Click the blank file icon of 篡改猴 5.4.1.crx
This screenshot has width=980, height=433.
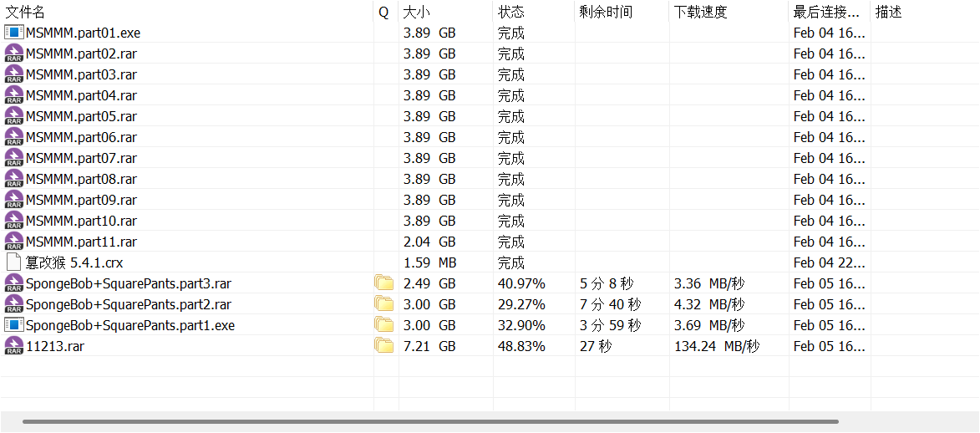tap(13, 262)
